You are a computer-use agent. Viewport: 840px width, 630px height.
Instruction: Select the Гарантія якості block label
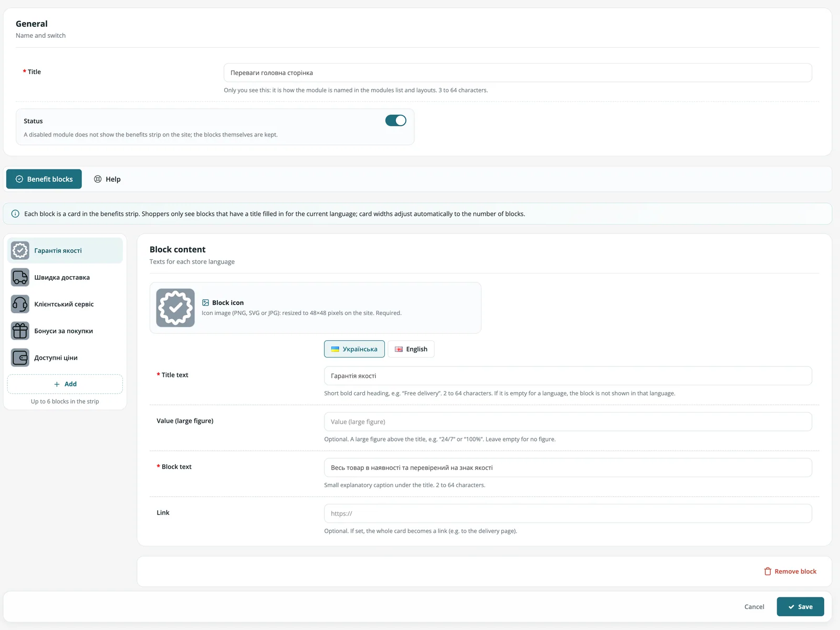(58, 251)
